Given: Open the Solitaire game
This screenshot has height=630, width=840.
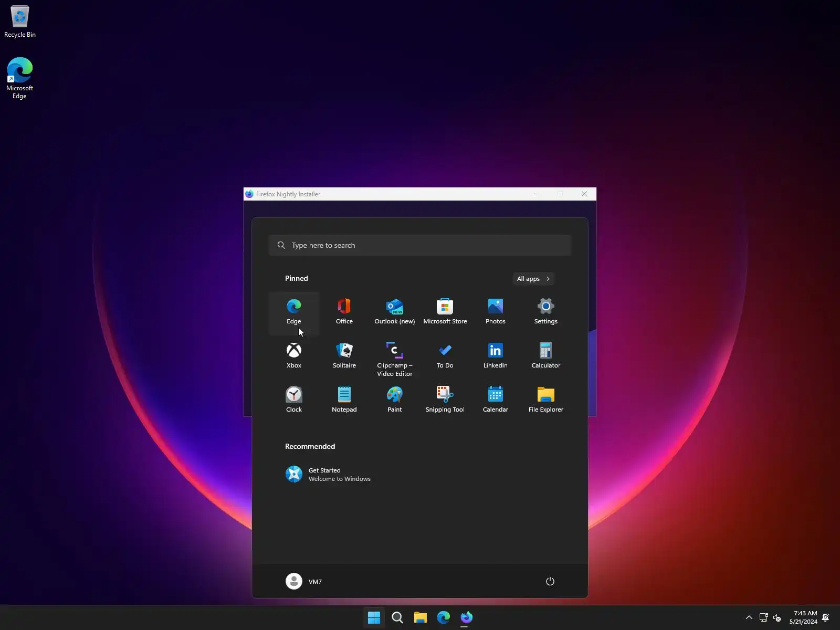Looking at the screenshot, I should (x=344, y=356).
